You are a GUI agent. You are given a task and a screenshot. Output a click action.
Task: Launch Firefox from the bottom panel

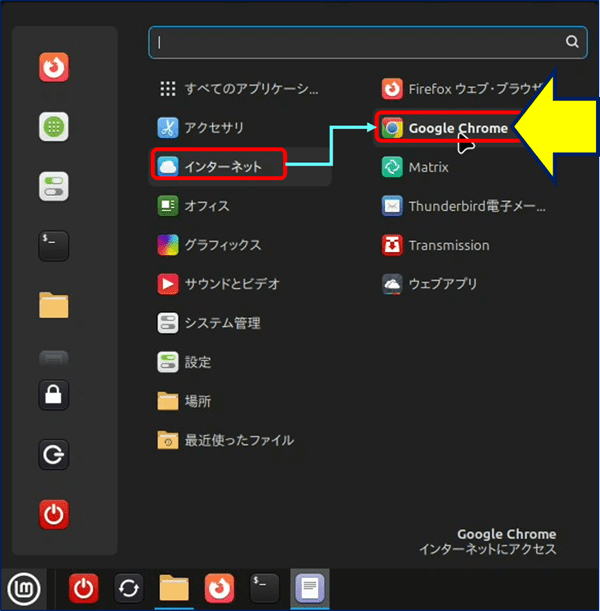[219, 588]
